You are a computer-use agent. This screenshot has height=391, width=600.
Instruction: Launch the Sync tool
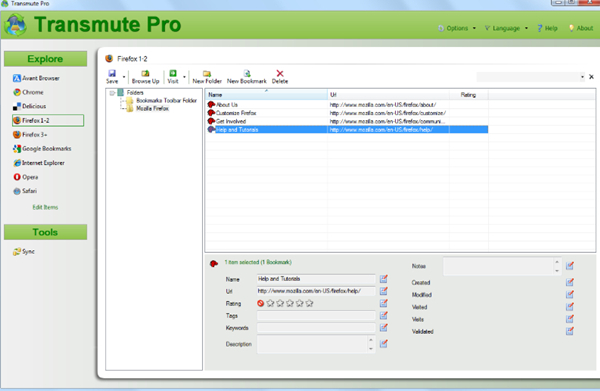tap(24, 251)
